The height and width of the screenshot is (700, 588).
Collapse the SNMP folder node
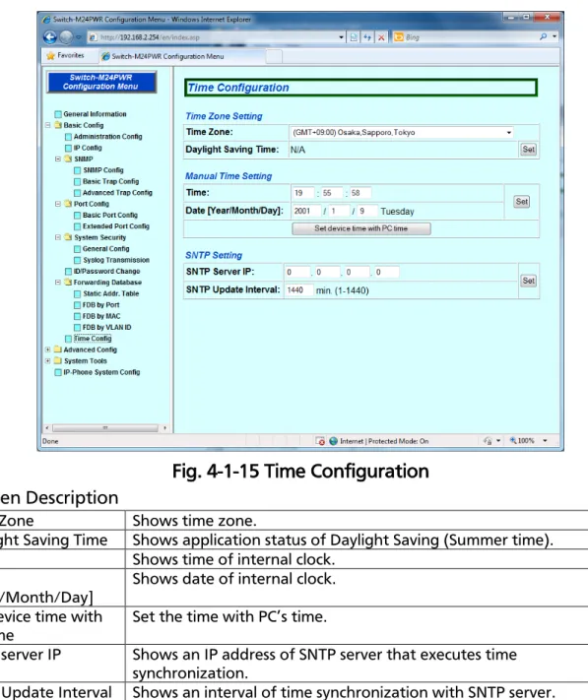click(57, 159)
